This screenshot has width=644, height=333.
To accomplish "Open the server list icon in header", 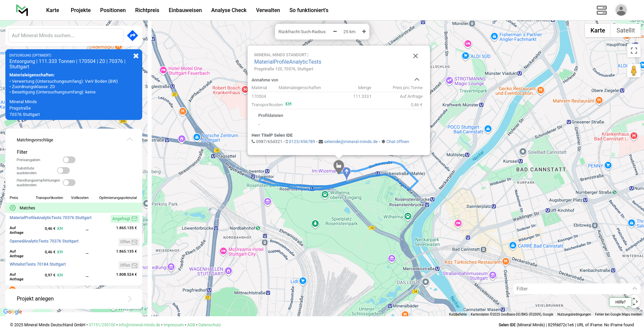I will click(601, 10).
